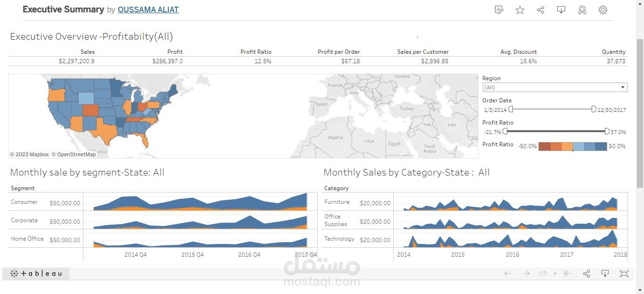
Task: Click the Order Date right slider handle
Action: (x=594, y=109)
